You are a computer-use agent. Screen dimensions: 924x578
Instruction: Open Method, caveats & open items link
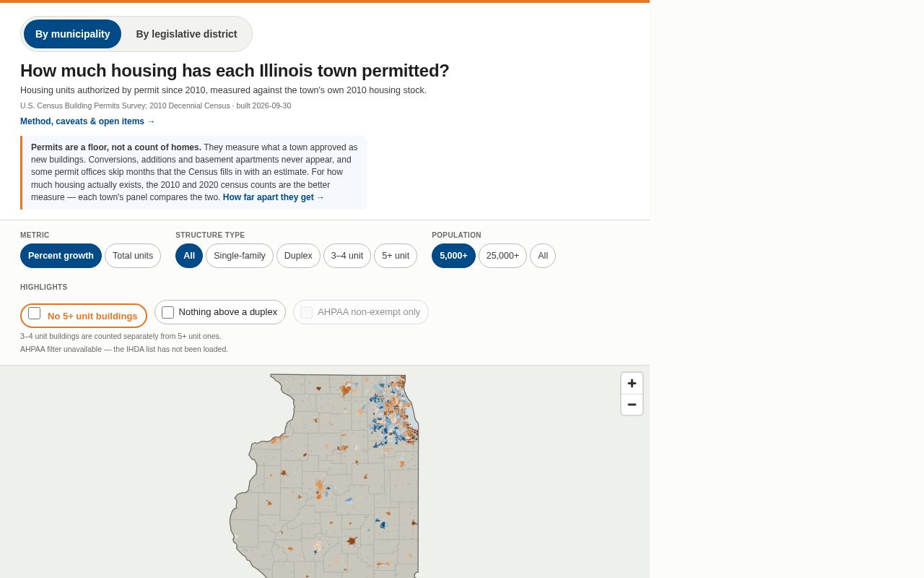(87, 121)
